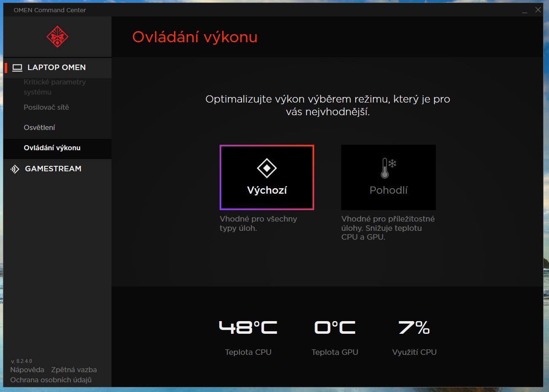This screenshot has height=392, width=549.
Task: Select Ovládání výkonu in sidebar
Action: (57, 148)
